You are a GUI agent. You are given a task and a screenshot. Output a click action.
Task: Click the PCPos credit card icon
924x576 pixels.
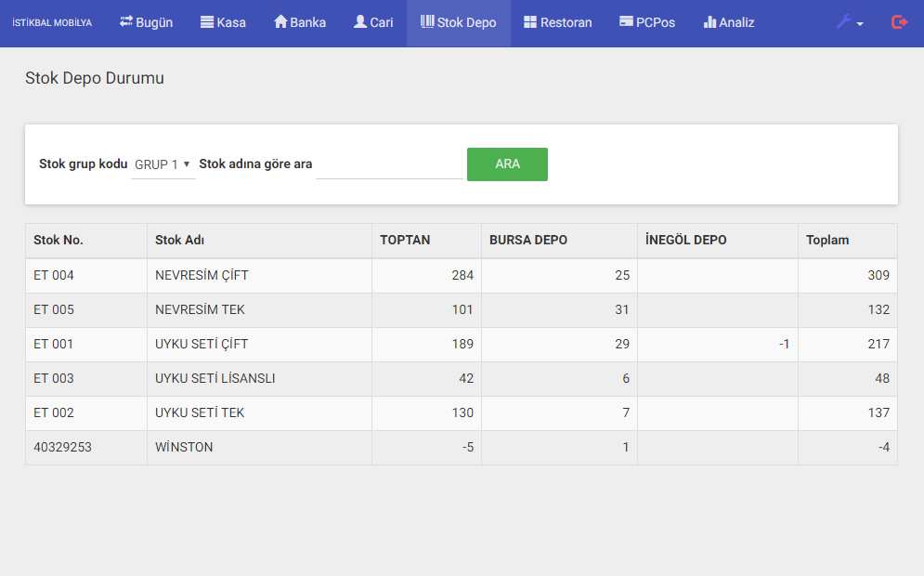coord(627,22)
